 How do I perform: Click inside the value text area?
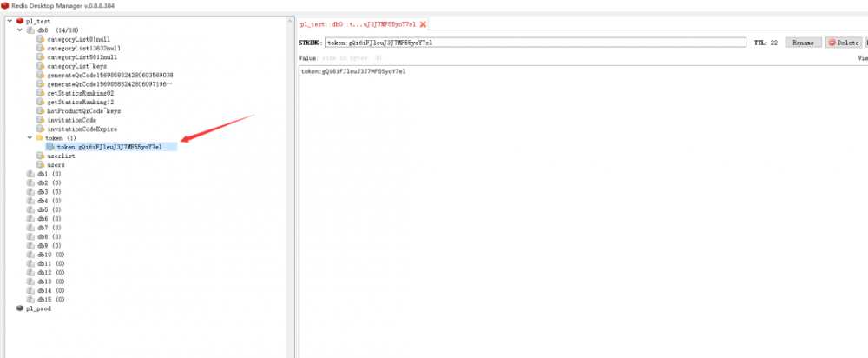(582, 210)
